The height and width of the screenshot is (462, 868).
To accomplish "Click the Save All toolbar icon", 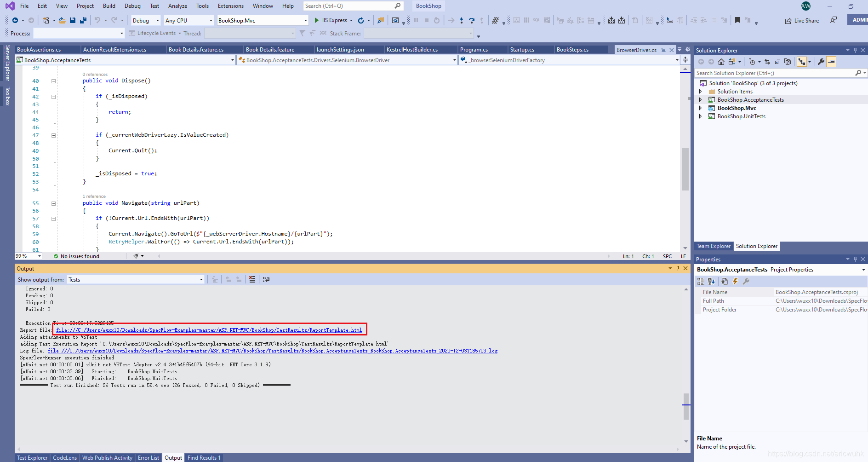I will pyautogui.click(x=83, y=20).
